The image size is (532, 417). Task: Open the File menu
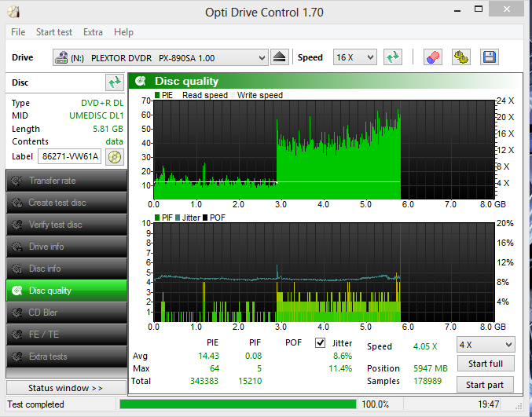coord(18,32)
